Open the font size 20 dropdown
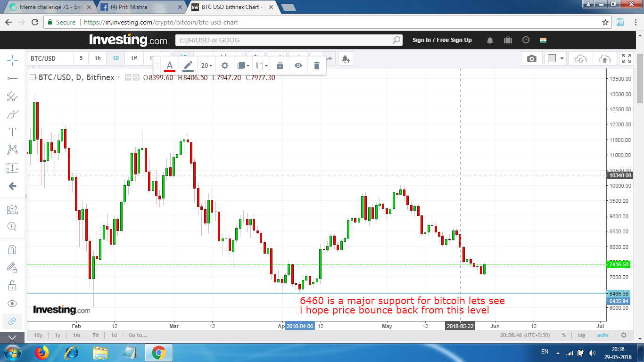Viewport: 644px width, 362px height. 206,66
